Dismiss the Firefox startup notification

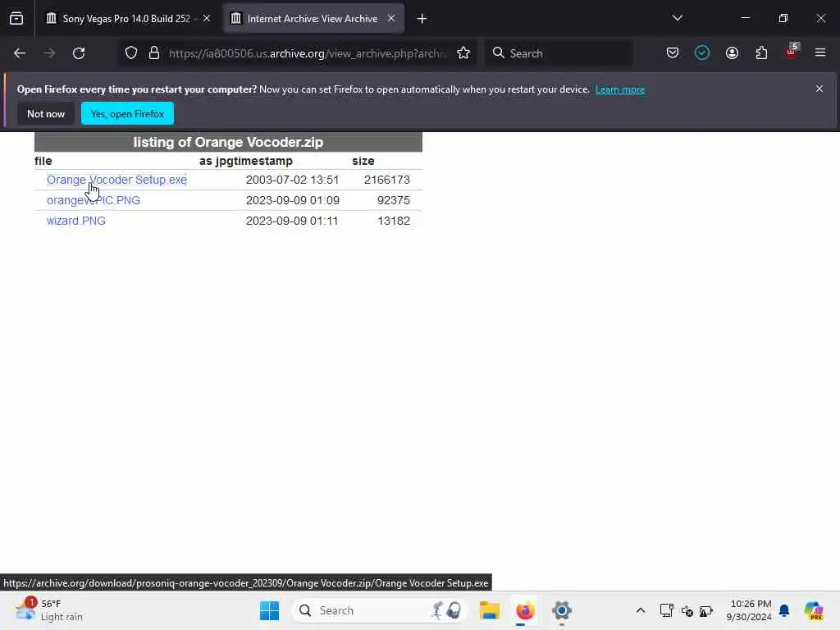point(819,89)
